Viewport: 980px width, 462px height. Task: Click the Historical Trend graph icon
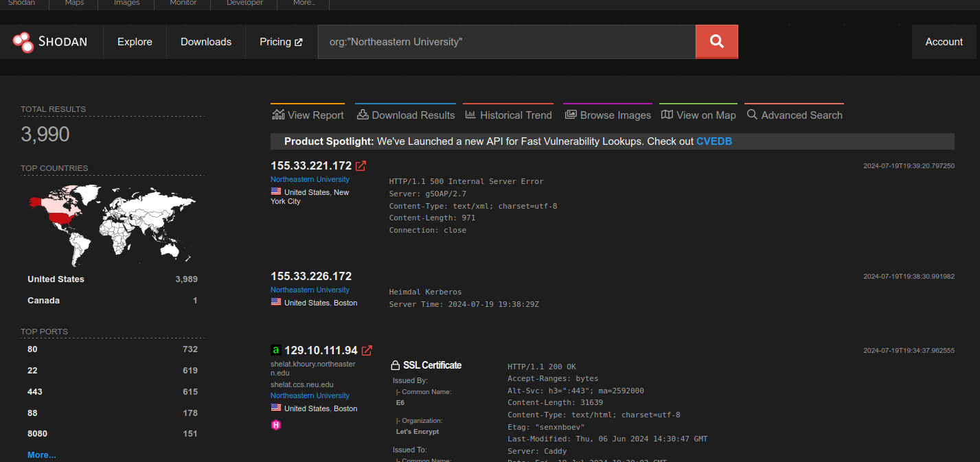pyautogui.click(x=471, y=114)
